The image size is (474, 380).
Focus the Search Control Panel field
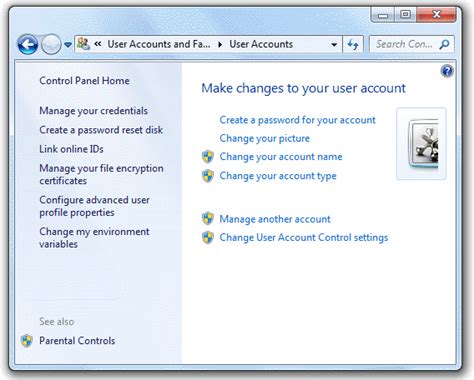point(412,44)
